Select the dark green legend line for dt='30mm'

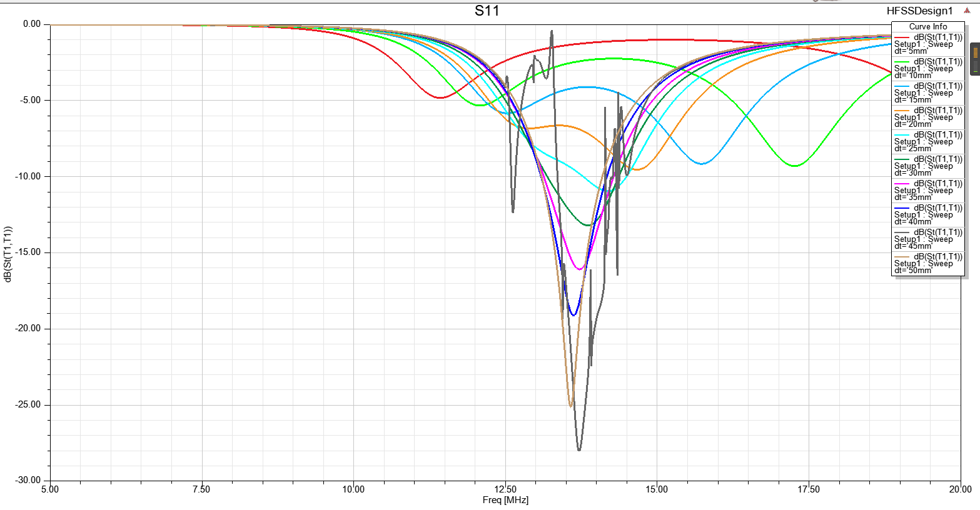(903, 159)
